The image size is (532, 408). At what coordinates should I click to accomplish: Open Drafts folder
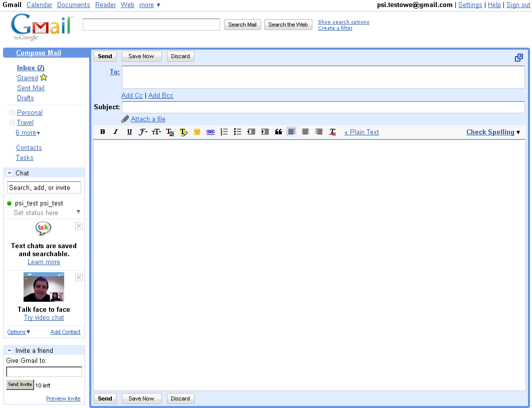pyautogui.click(x=26, y=98)
